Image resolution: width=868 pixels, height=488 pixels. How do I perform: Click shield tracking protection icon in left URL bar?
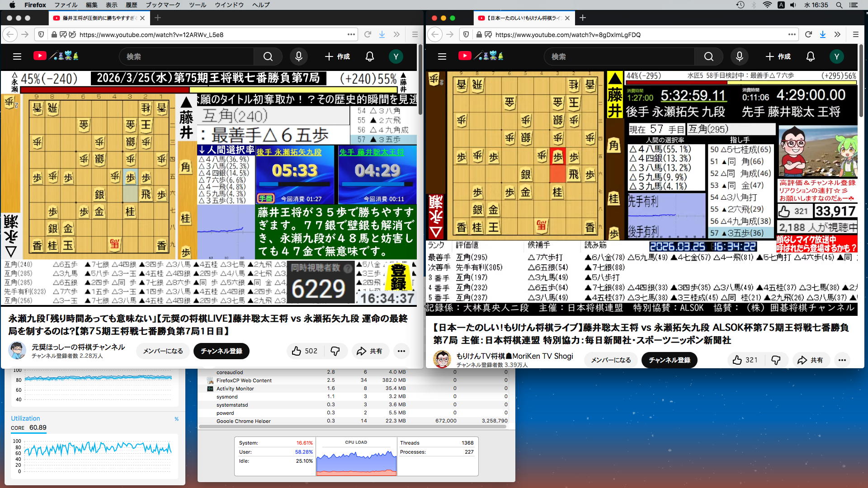coord(41,34)
